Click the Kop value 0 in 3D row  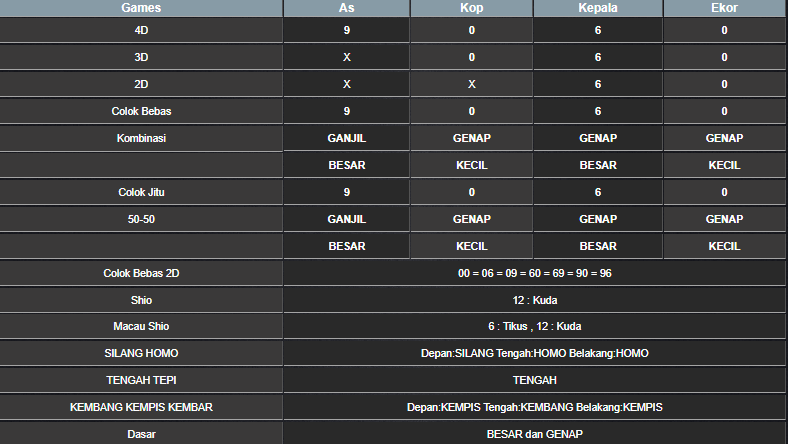click(x=471, y=57)
